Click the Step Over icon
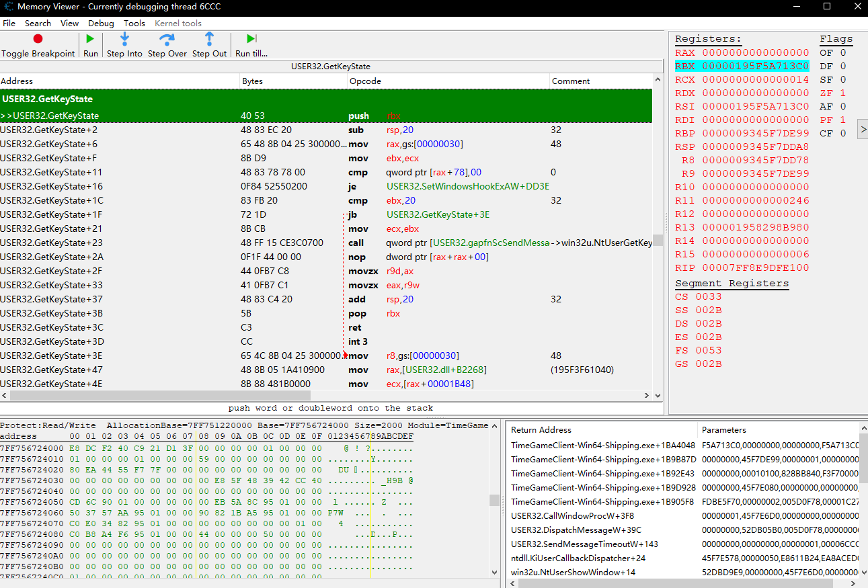The image size is (868, 588). [167, 40]
